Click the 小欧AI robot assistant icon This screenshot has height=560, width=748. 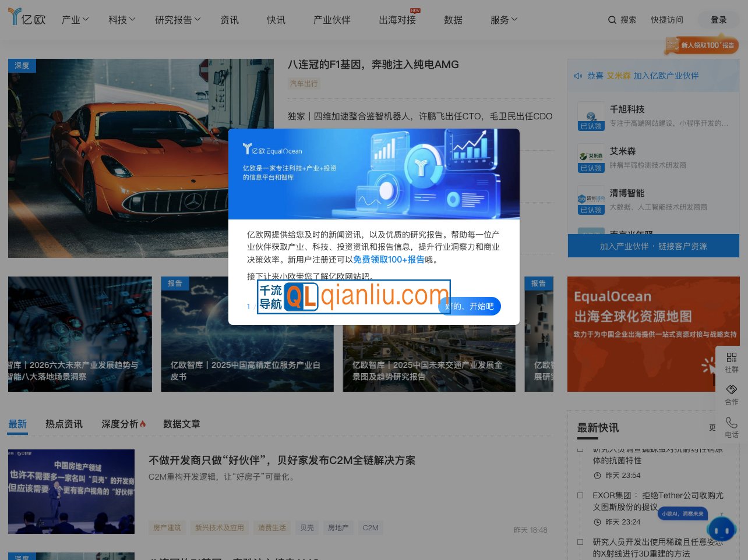pos(722,530)
